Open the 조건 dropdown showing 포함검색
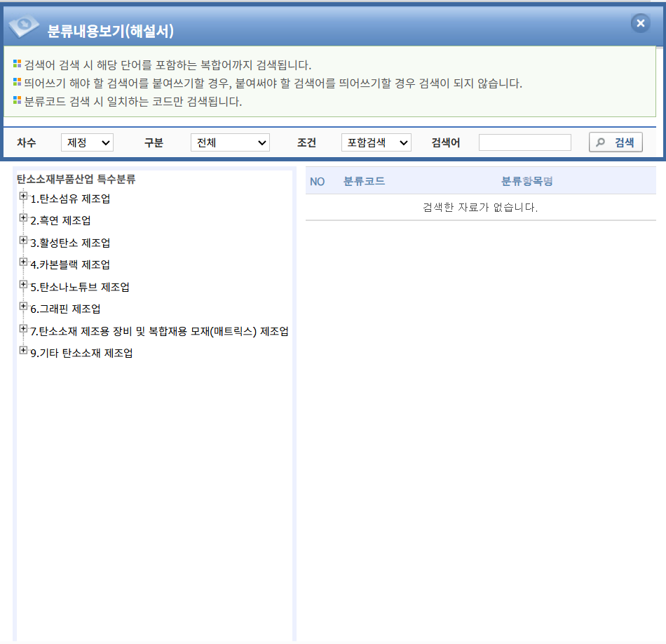This screenshot has height=644, width=666. coord(376,142)
